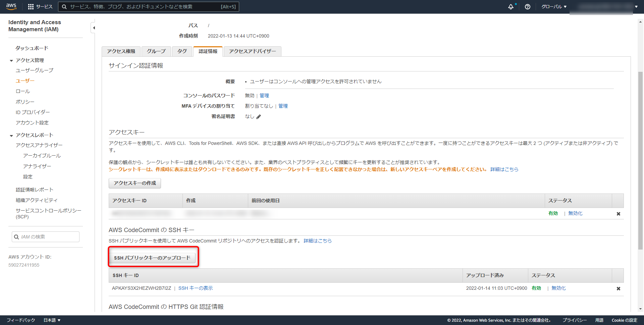Edit the 署名証明書 with the pencil icon
The height and width of the screenshot is (325, 644).
pos(258,116)
